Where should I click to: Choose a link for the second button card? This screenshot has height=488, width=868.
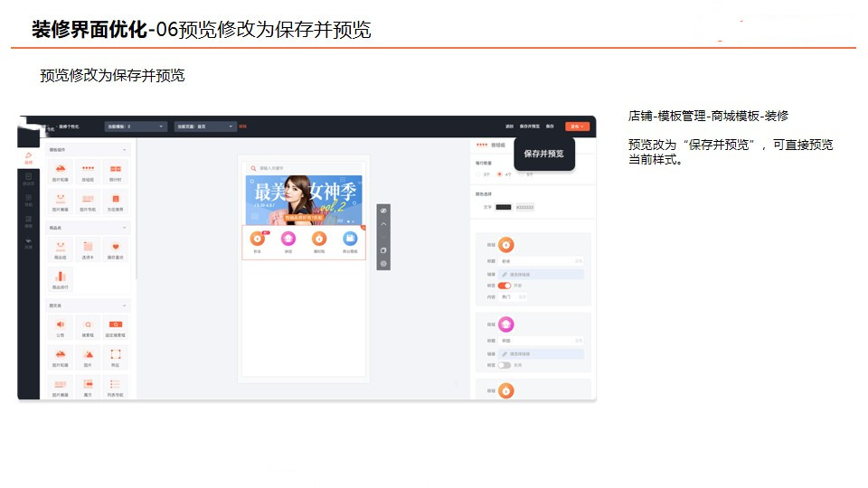(541, 353)
